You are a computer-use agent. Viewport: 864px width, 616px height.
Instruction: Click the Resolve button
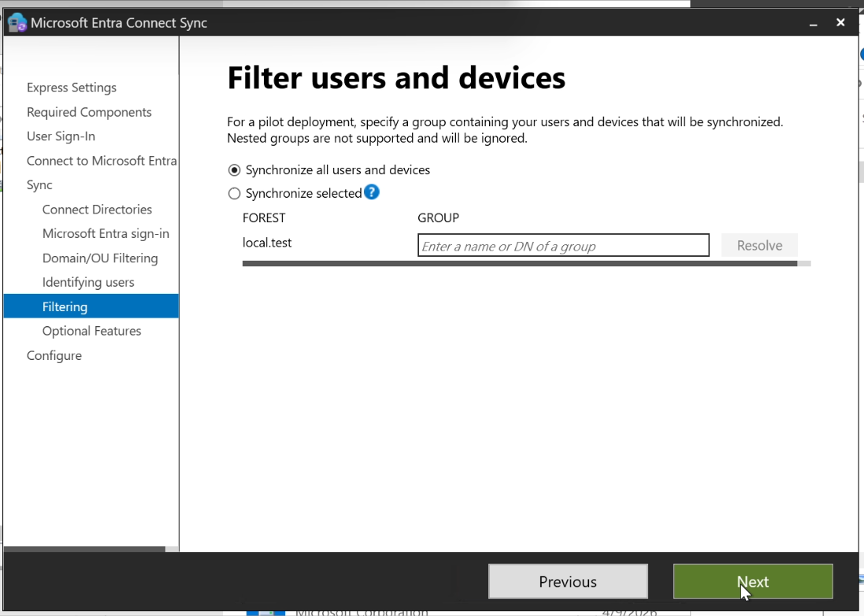point(759,245)
